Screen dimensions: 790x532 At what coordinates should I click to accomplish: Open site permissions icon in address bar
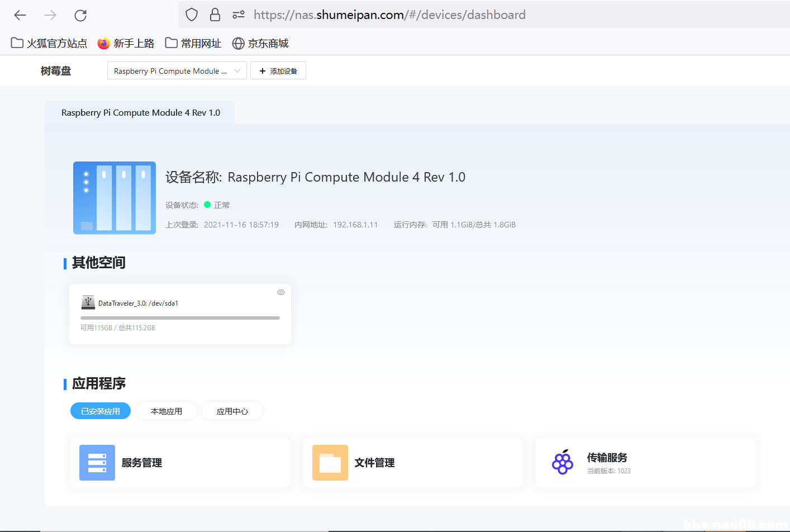click(x=239, y=15)
